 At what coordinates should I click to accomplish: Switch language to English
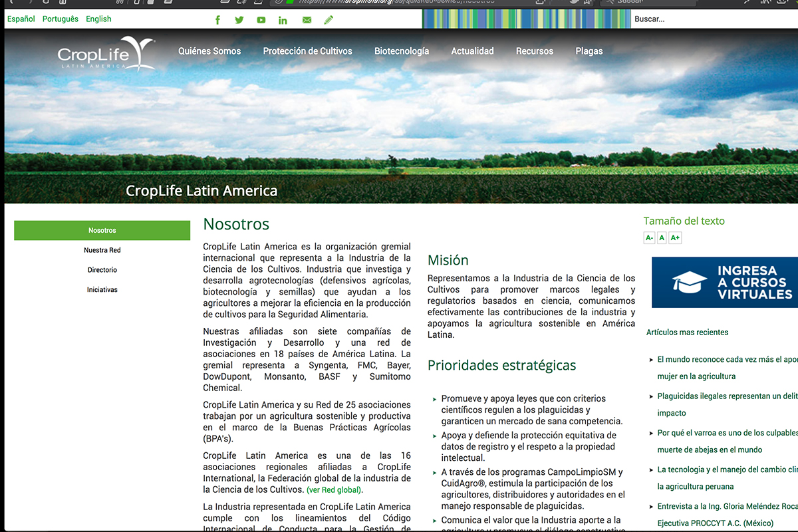(98, 19)
